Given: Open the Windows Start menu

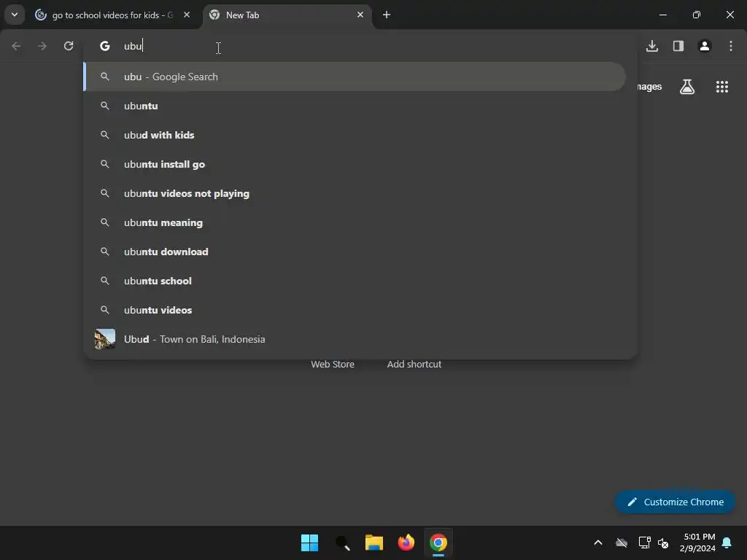Looking at the screenshot, I should pyautogui.click(x=309, y=542).
